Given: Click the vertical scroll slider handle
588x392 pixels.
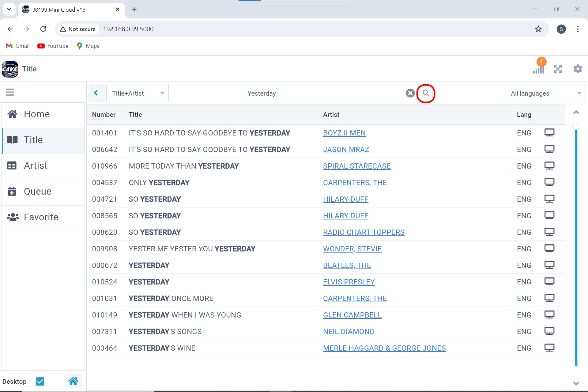Looking at the screenshot, I should [x=576, y=126].
